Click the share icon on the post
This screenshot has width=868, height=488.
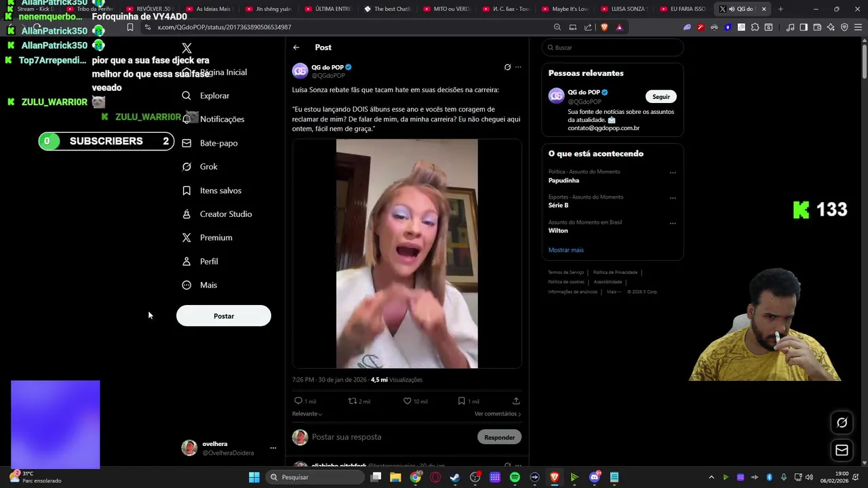[516, 401]
